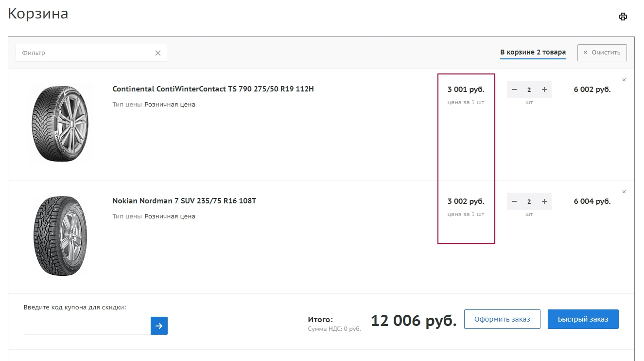Image resolution: width=644 pixels, height=361 pixels.
Task: Decrease quantity of Continental ContiWinterContact tire
Action: click(x=514, y=90)
